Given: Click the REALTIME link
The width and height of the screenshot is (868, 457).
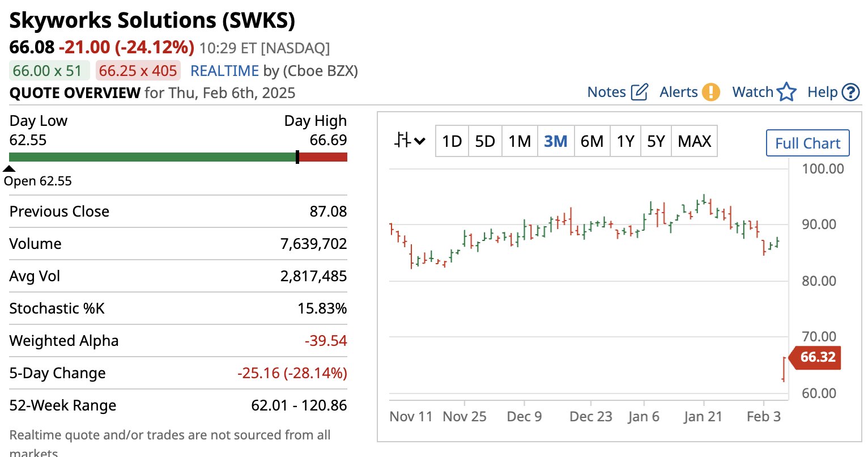Looking at the screenshot, I should [224, 71].
